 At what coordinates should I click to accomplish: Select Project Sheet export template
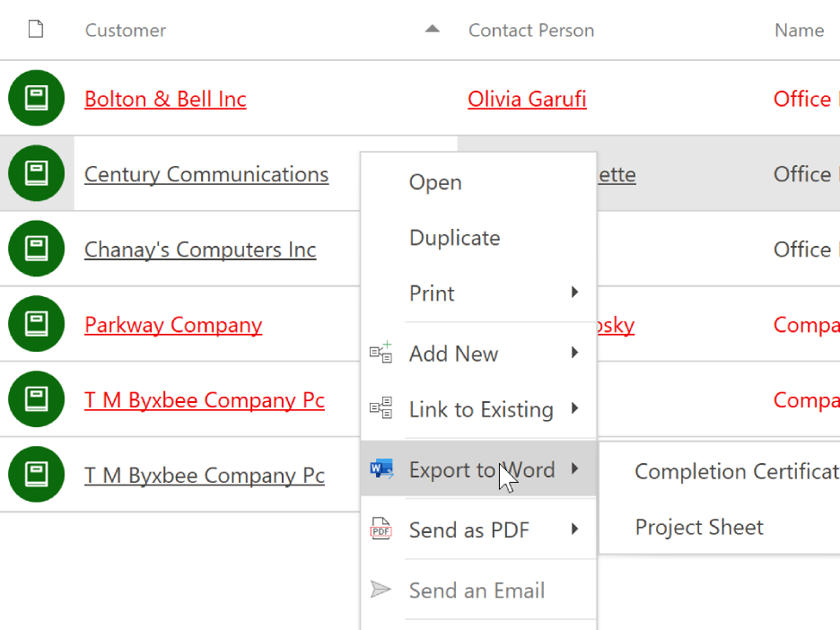click(x=699, y=527)
